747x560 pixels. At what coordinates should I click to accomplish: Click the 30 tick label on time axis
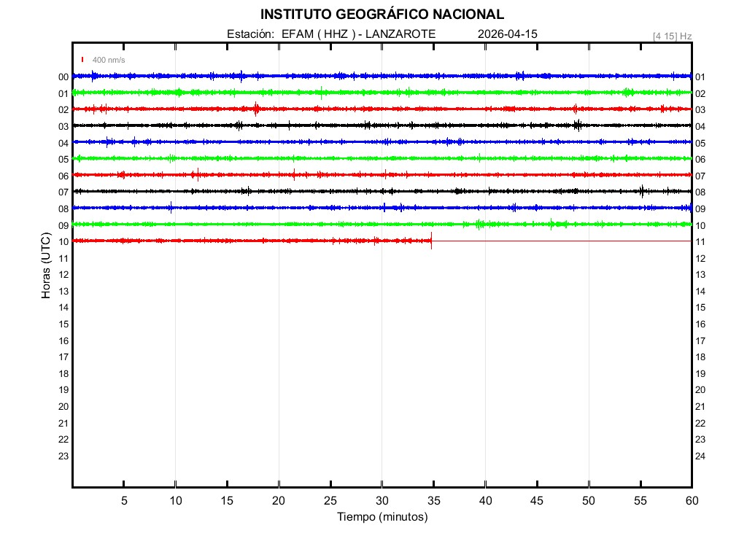point(382,501)
